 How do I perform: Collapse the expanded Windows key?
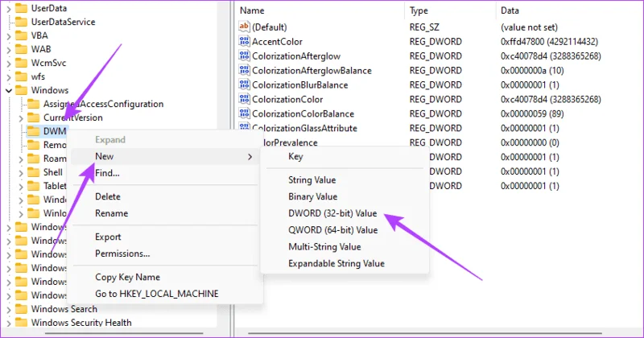coord(9,90)
